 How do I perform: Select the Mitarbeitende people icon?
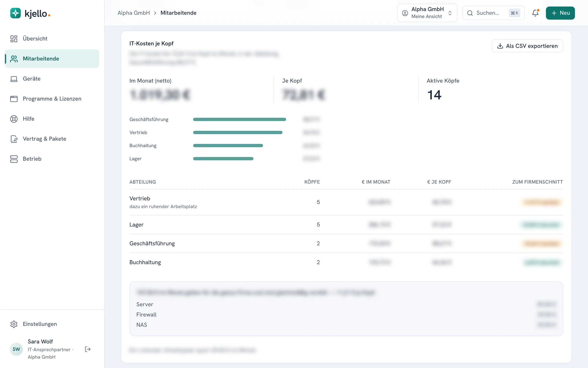(x=14, y=59)
